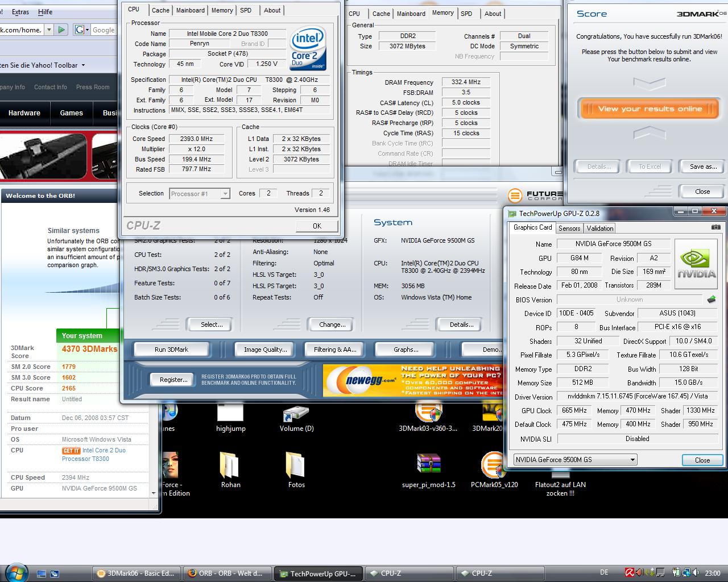Click Save as... in Score window
Viewport: 728px width, 582px height.
pos(703,167)
